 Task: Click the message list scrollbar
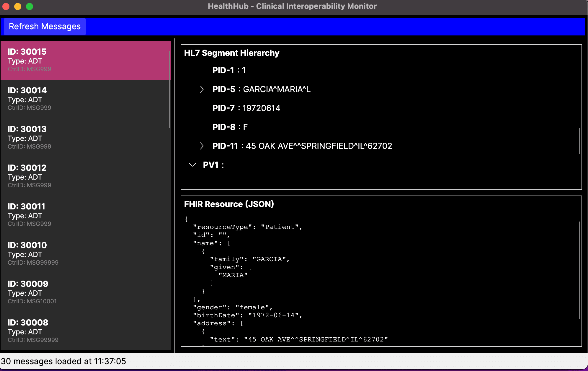click(169, 89)
